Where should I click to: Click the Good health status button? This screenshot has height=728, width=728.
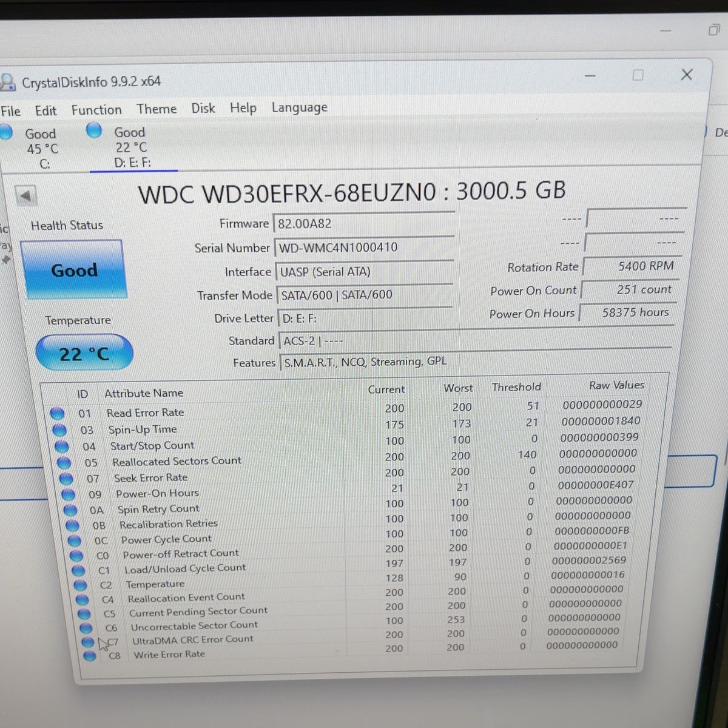click(73, 270)
